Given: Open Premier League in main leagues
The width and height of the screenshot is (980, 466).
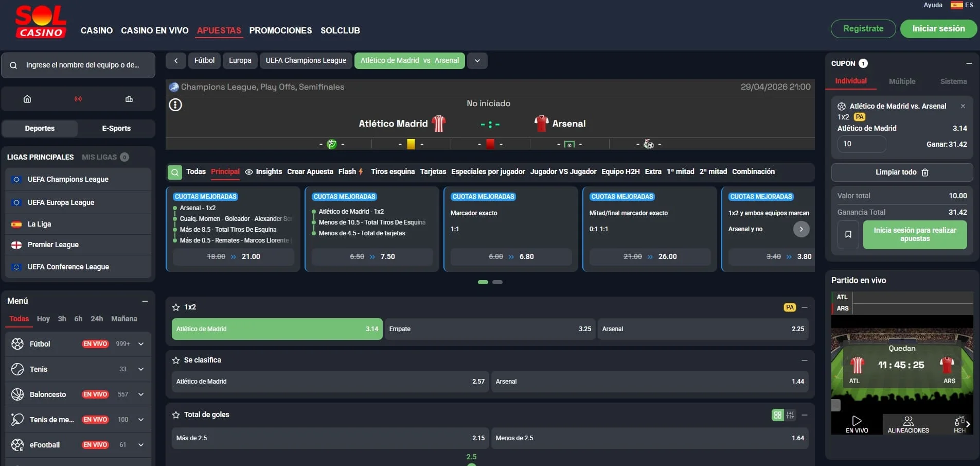Looking at the screenshot, I should (x=78, y=245).
